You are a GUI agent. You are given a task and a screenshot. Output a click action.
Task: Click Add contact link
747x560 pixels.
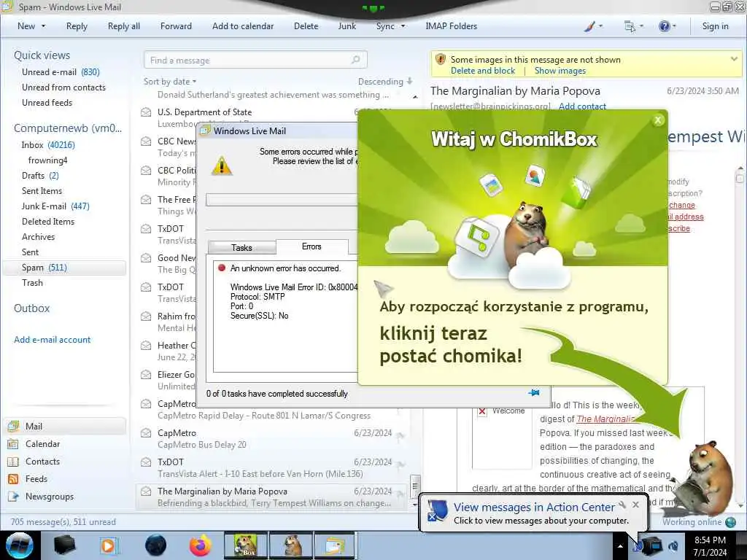pyautogui.click(x=582, y=106)
